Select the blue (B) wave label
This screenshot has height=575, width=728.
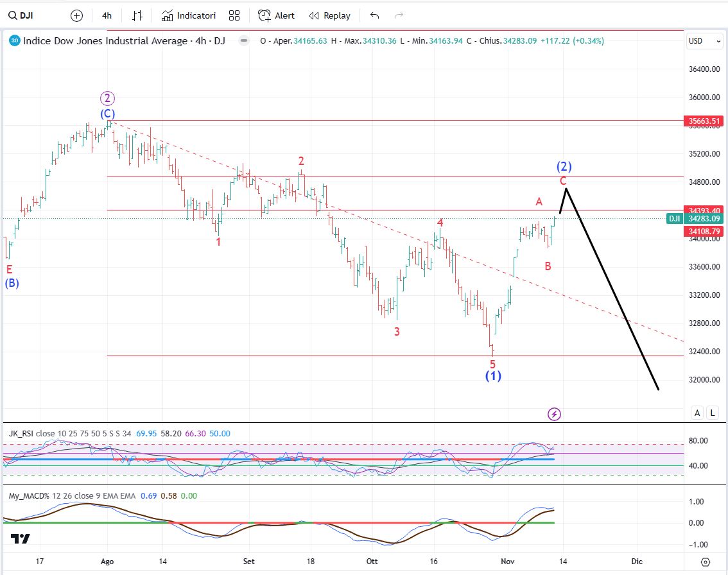pyautogui.click(x=12, y=283)
